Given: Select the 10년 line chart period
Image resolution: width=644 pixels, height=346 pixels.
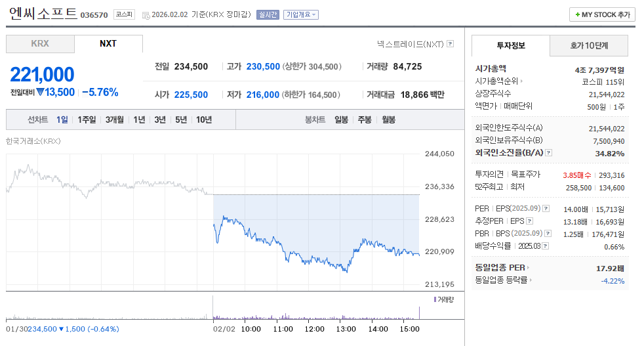Looking at the screenshot, I should pos(204,119).
